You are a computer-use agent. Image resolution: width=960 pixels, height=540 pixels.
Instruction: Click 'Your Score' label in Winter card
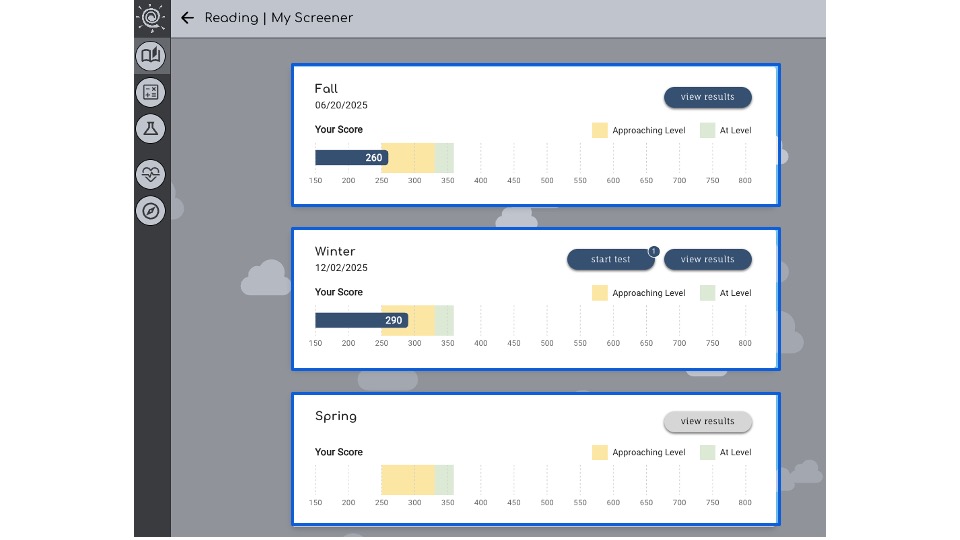(339, 292)
